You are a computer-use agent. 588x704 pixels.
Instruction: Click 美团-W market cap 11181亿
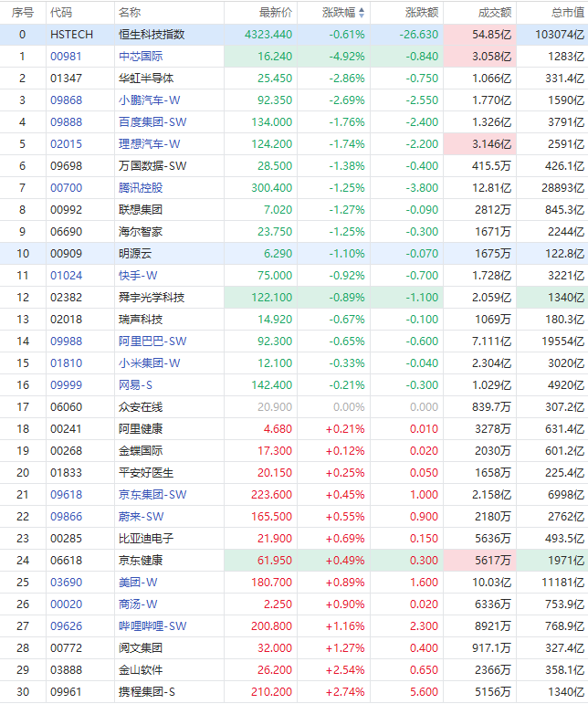562,583
